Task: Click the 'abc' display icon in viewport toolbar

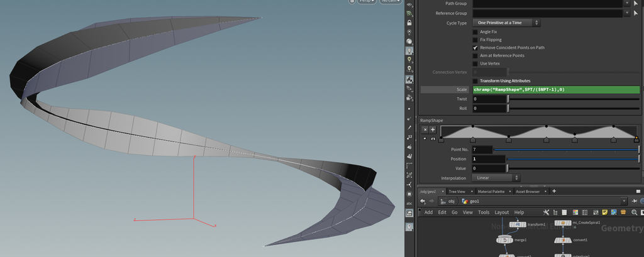Action: pos(409,203)
